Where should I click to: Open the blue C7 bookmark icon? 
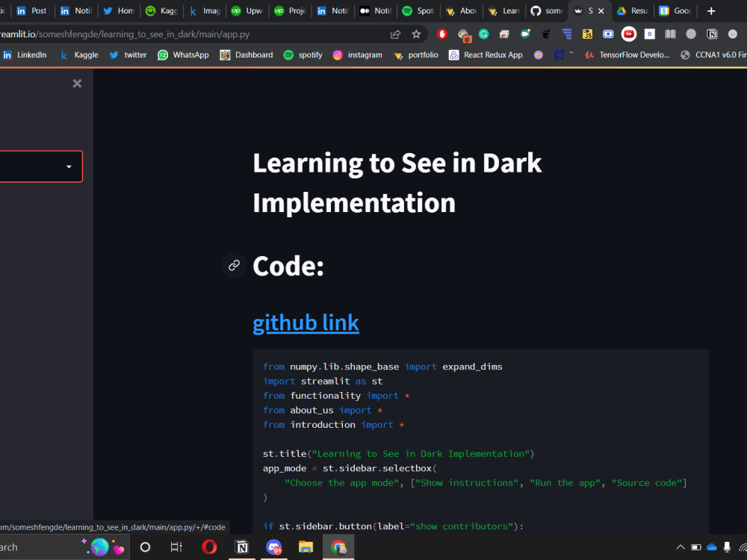560,55
